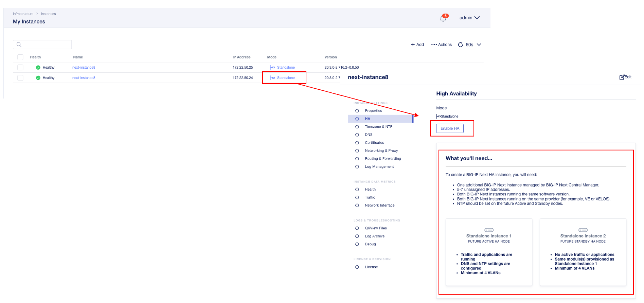Select the HA settings item

click(x=380, y=119)
